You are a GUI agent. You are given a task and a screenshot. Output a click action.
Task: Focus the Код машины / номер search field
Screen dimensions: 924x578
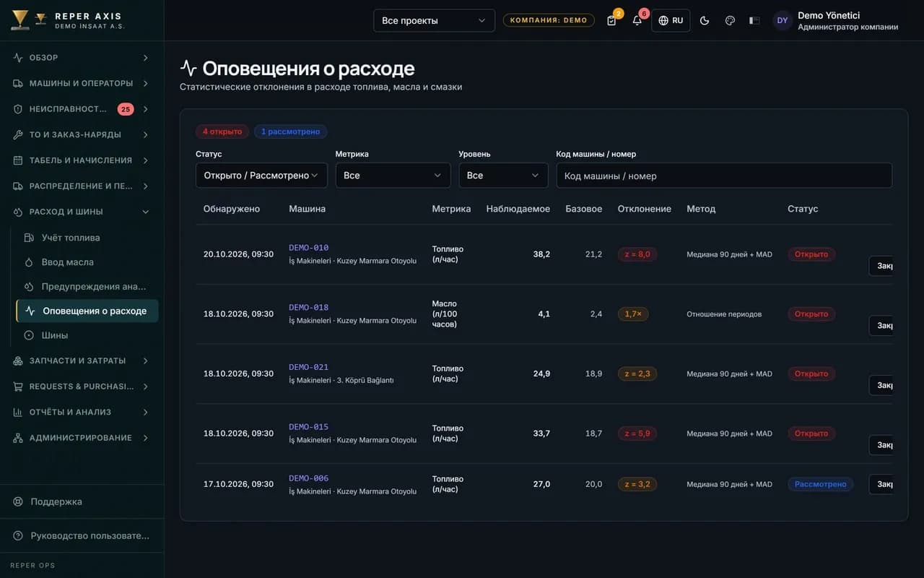click(724, 176)
